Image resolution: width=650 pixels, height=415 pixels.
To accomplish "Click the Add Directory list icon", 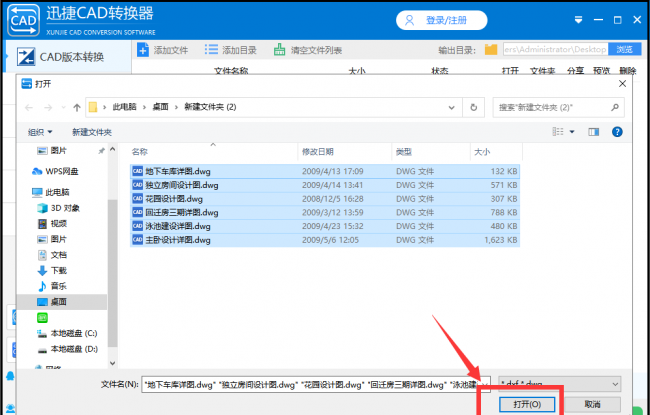I will [x=211, y=50].
